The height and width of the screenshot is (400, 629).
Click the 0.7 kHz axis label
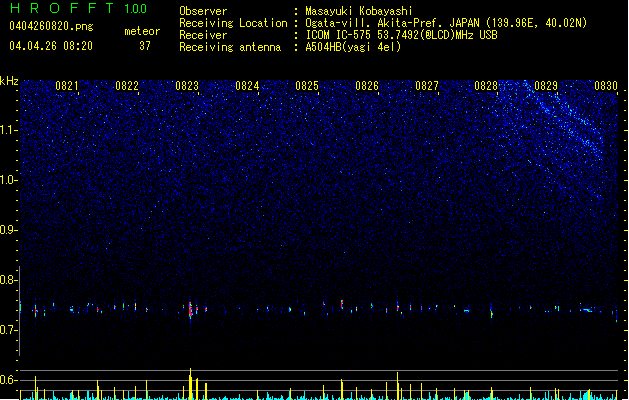pyautogui.click(x=9, y=330)
